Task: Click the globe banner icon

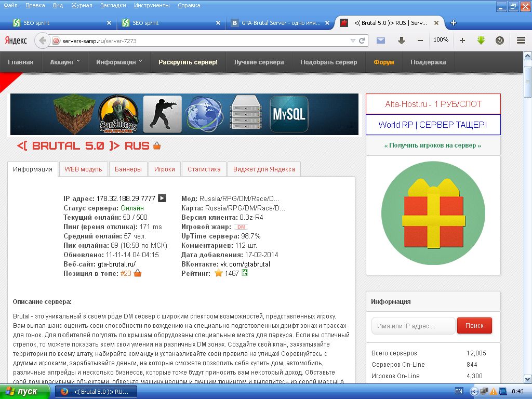Action: click(x=205, y=114)
